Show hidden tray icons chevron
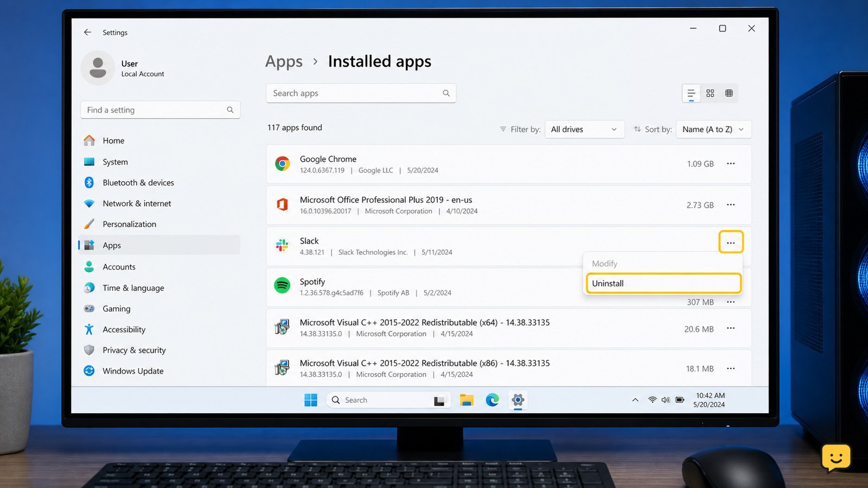This screenshot has height=488, width=868. [635, 400]
